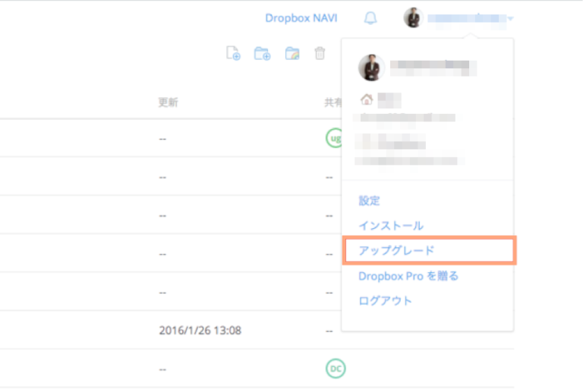This screenshot has height=392, width=583.
Task: Click the new shared folder icon
Action: [x=292, y=53]
